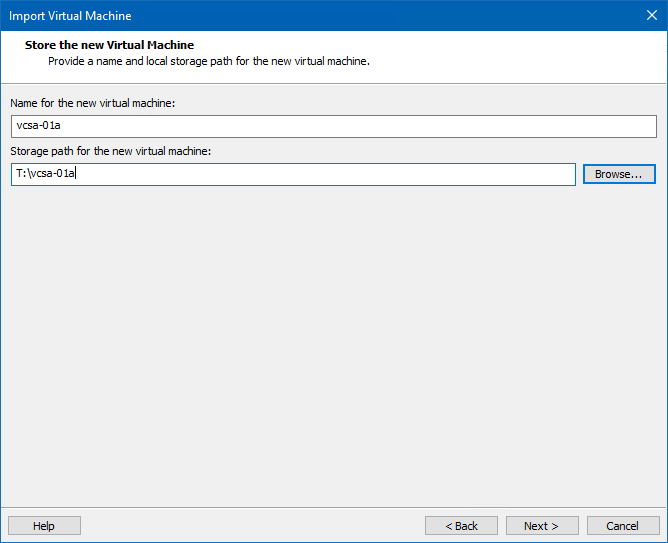Click the white header banner's empty right side

click(550, 54)
